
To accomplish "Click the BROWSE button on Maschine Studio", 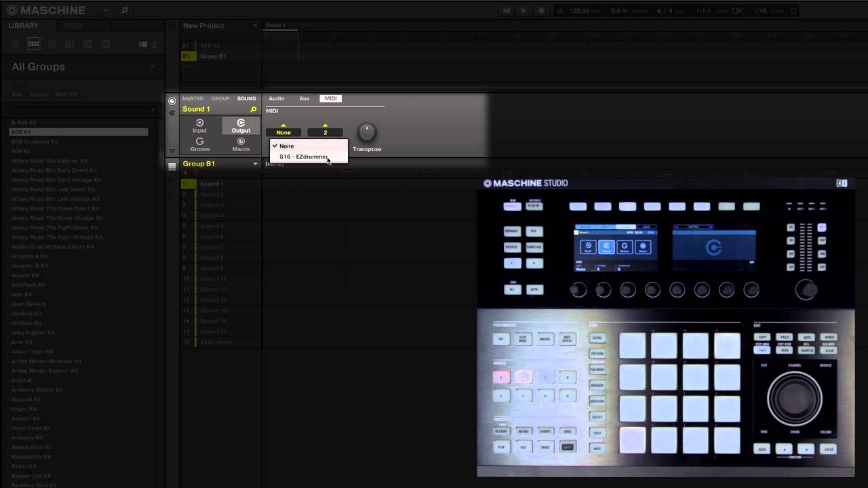I will point(512,247).
